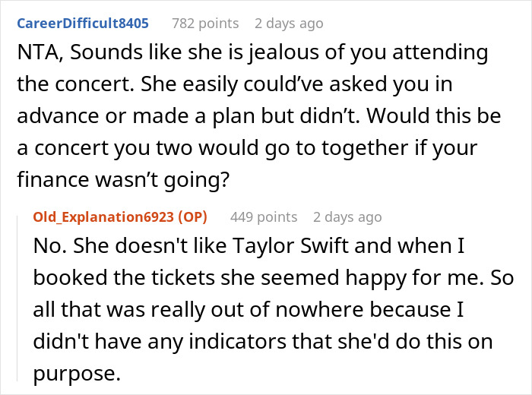This screenshot has height=395, width=532.
Task: Click the OP reply's '2 days ago' timestamp
Action: coord(347,217)
